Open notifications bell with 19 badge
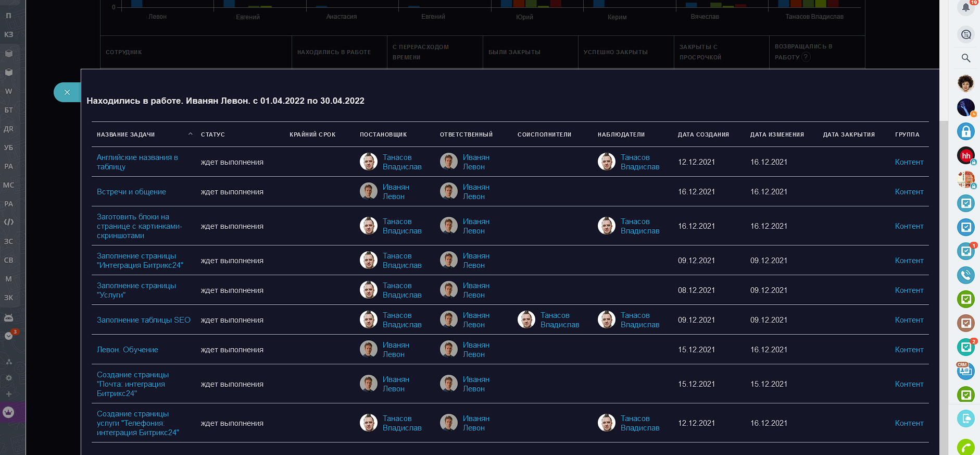This screenshot has height=455, width=980. [965, 7]
